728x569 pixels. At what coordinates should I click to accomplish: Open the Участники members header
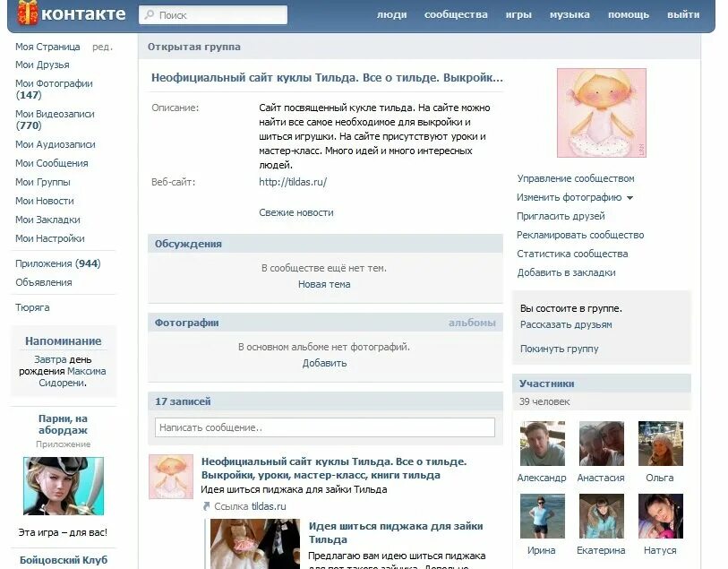pyautogui.click(x=601, y=384)
